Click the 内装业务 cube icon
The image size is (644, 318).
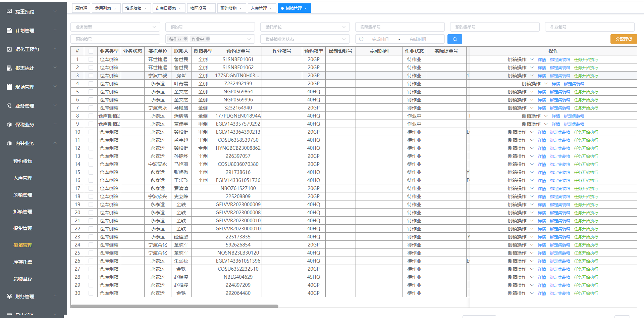click(x=9, y=143)
